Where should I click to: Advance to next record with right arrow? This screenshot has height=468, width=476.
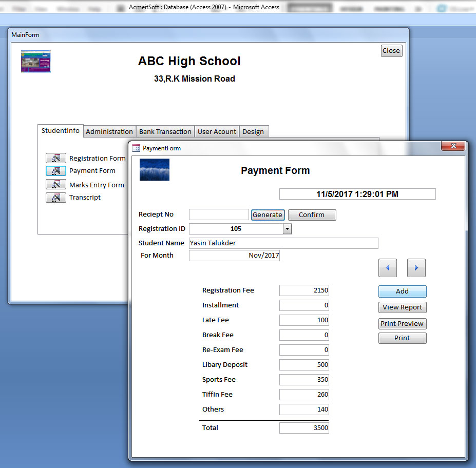[x=416, y=268]
